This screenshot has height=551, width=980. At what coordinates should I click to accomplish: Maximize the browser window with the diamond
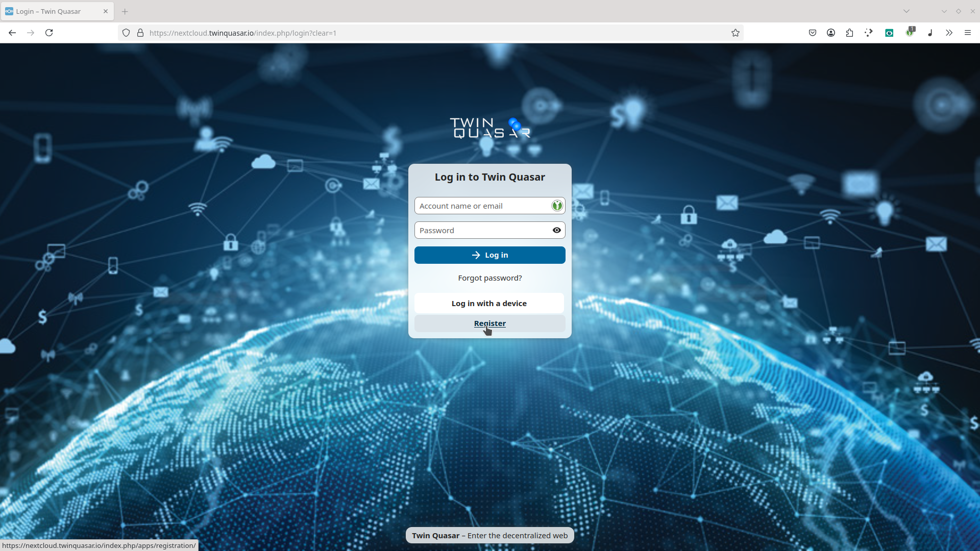pyautogui.click(x=959, y=11)
